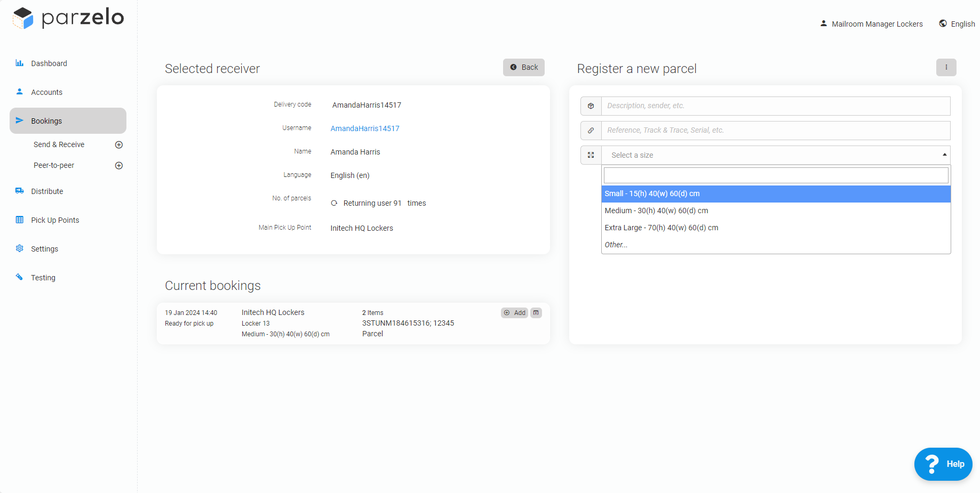
Task: Click the user icon beside Mailroom Manager Lockers
Action: (824, 23)
